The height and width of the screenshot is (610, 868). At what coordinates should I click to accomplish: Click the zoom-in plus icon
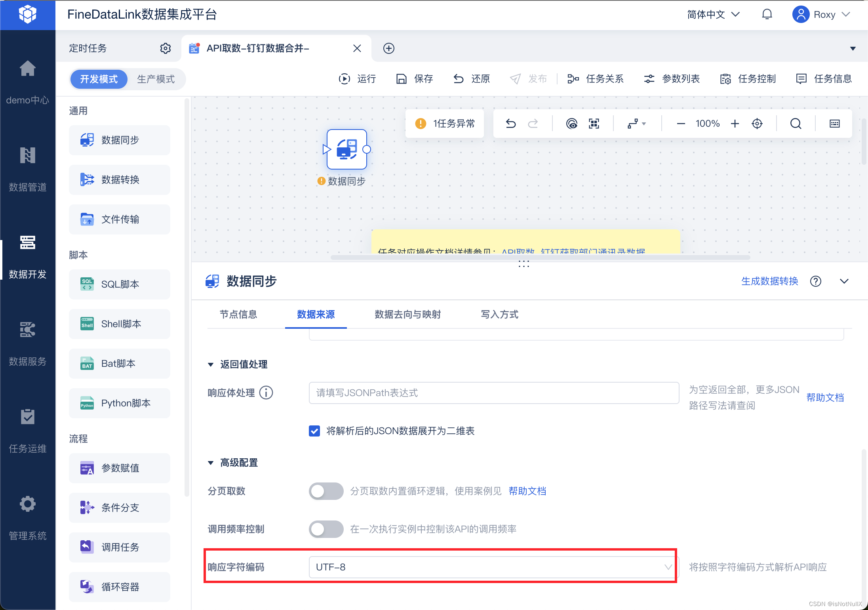(x=735, y=124)
